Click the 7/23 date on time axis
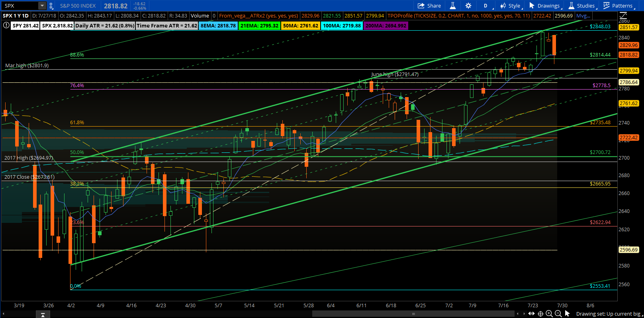 pyautogui.click(x=533, y=306)
